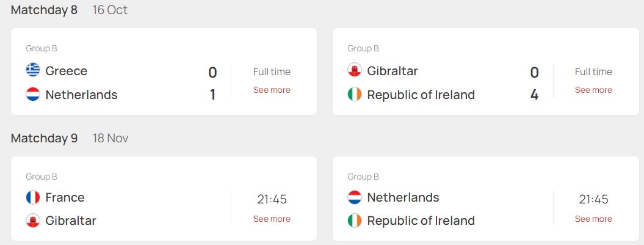Click Republic of Ireland flag in Matchday 8
The height and width of the screenshot is (245, 644).
[355, 94]
